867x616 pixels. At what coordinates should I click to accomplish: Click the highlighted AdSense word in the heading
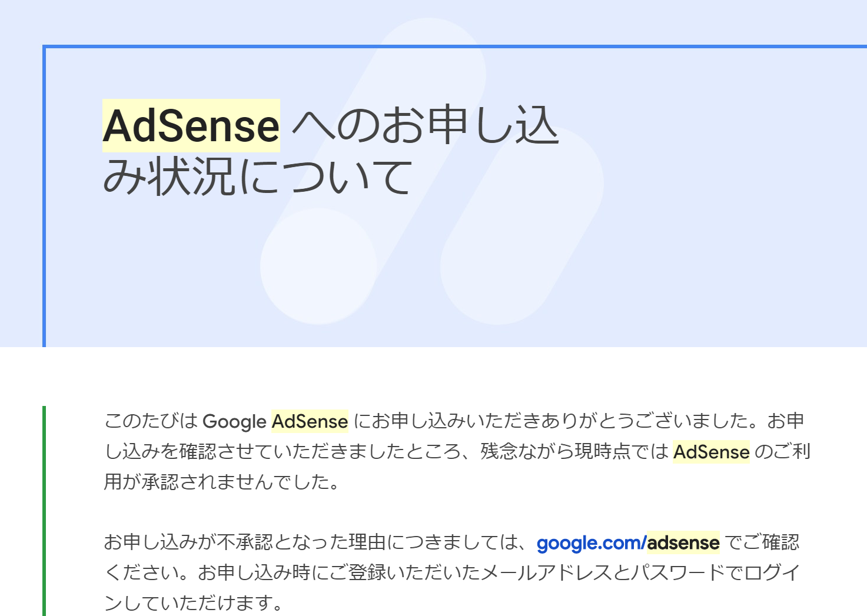(x=191, y=126)
